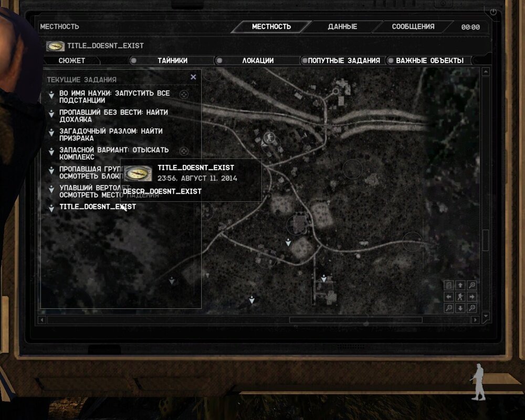The height and width of the screenshot is (420, 525).
Task: Close the Текущие задания panel
Action: [x=193, y=77]
